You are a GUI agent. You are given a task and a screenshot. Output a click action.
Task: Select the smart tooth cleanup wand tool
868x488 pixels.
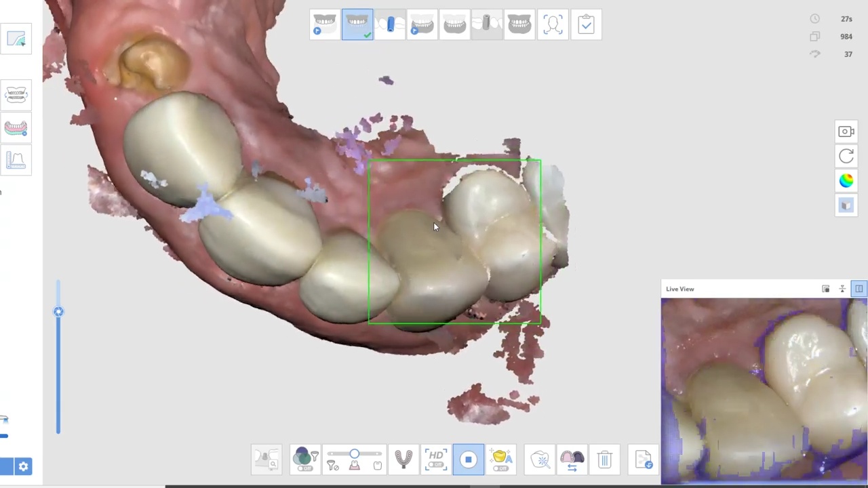click(540, 460)
